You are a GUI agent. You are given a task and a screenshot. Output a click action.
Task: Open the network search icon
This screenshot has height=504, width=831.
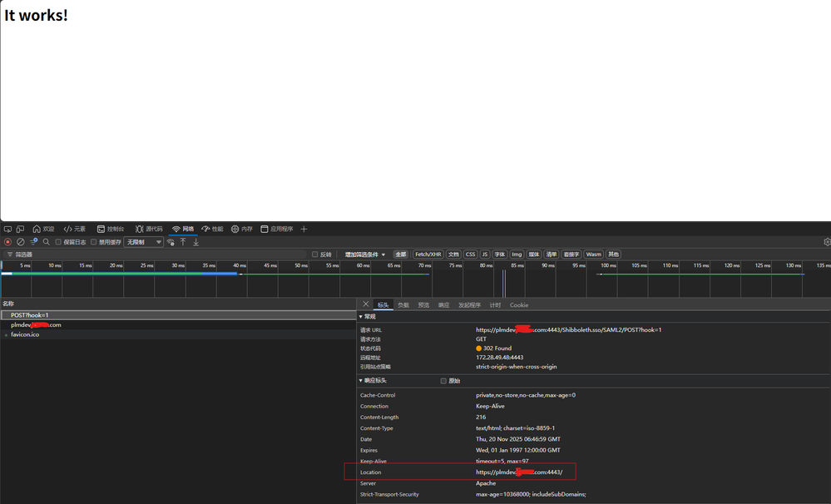[45, 242]
